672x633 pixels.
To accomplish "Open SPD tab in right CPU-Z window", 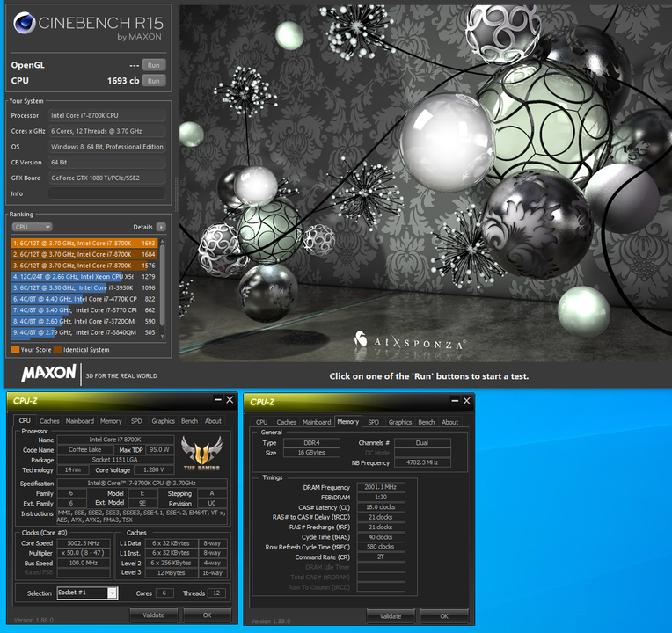I will [x=373, y=422].
